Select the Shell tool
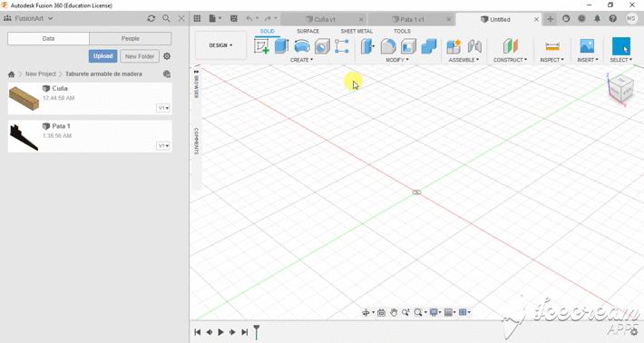This screenshot has width=644, height=343. (408, 46)
